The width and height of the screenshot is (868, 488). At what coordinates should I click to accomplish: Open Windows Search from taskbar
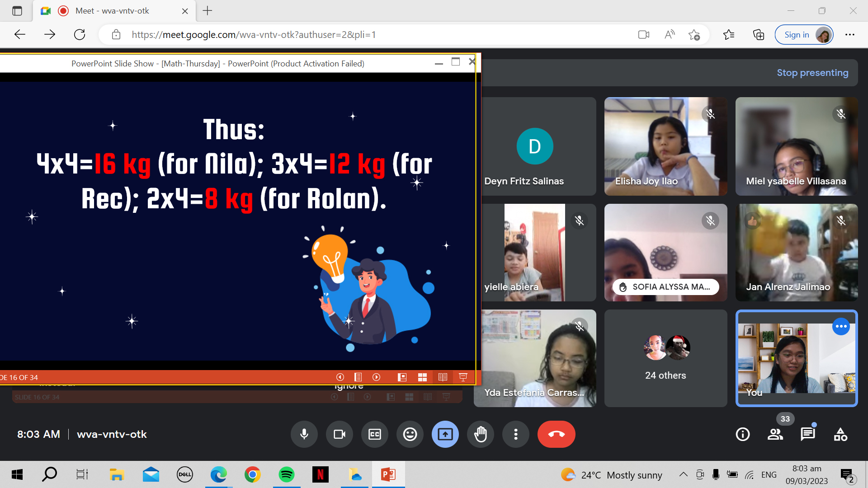coord(49,474)
